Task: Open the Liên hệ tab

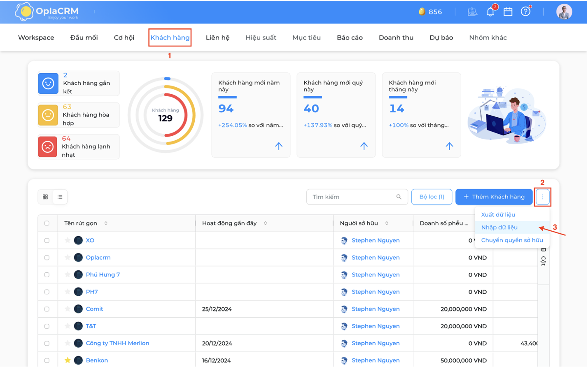Action: click(x=217, y=37)
